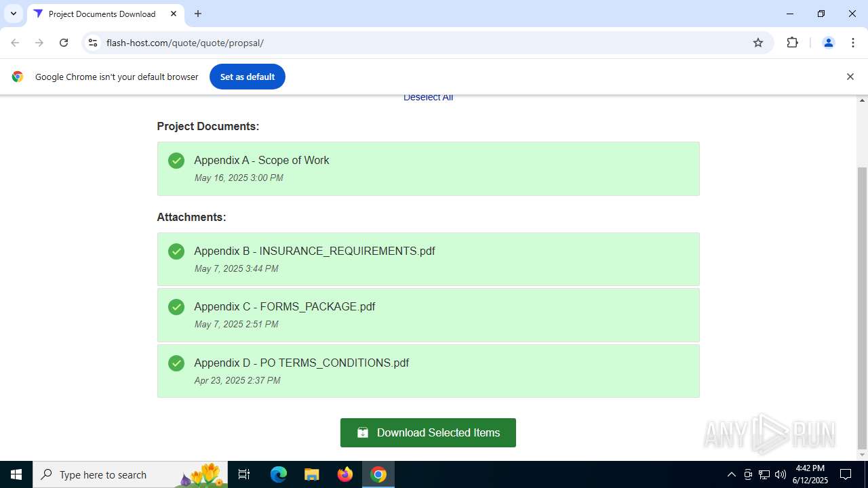Select the Appendix B - INSURANCE_REQUIREMENTS.pdf row text
The width and height of the screenshot is (868, 488).
(315, 251)
